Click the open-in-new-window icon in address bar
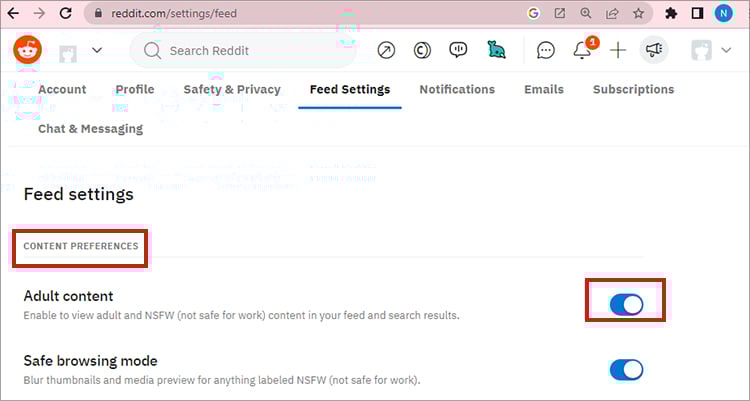The image size is (750, 401). click(560, 13)
